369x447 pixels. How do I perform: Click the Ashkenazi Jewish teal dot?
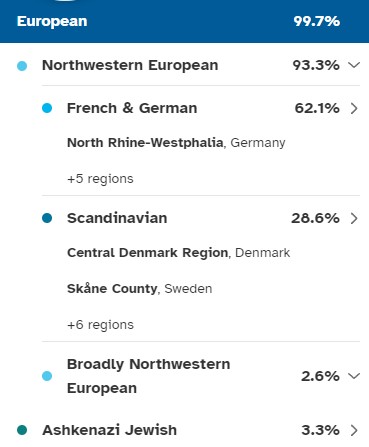[22, 430]
